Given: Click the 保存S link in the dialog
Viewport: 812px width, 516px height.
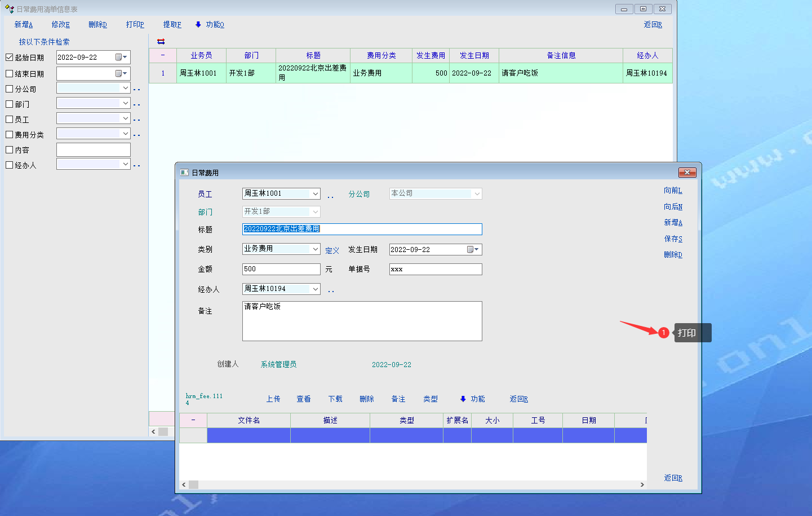Looking at the screenshot, I should [x=673, y=239].
